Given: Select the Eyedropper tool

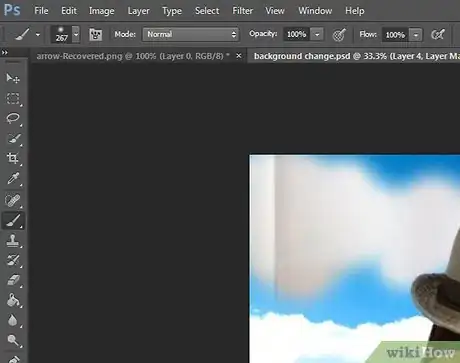Looking at the screenshot, I should point(13,179).
